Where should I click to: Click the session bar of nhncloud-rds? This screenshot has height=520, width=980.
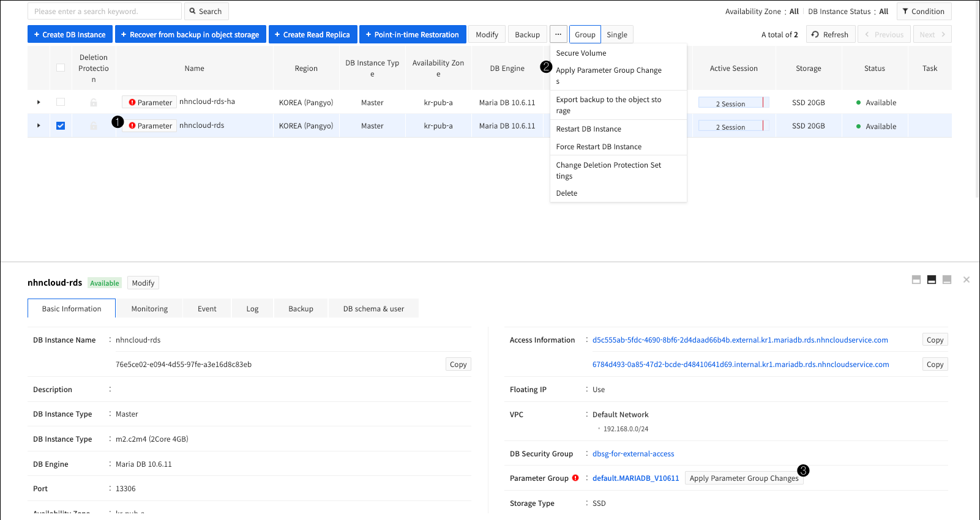point(733,125)
